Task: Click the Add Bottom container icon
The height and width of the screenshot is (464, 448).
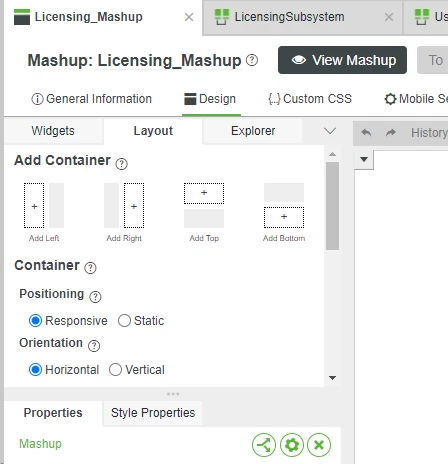Action: point(284,205)
